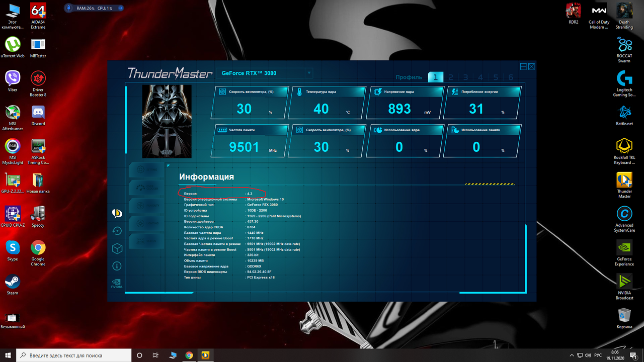
Task: Click the core temperature tile showing 40
Action: point(327,103)
